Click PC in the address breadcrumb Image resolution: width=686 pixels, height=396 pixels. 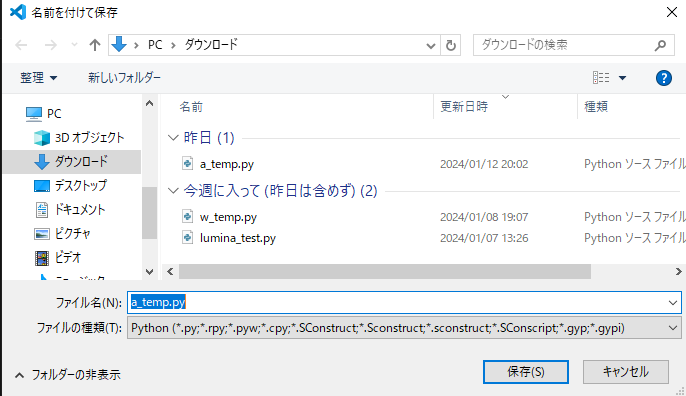click(155, 45)
